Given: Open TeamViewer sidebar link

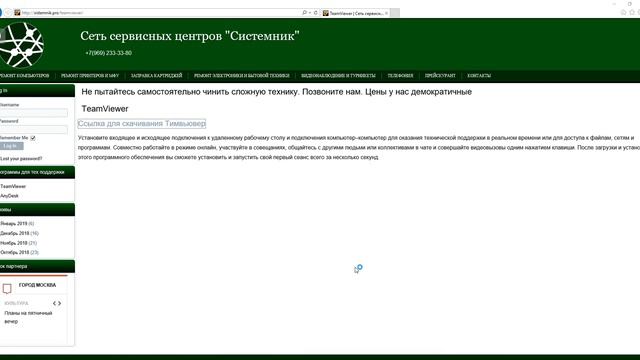Looking at the screenshot, I should tap(13, 186).
